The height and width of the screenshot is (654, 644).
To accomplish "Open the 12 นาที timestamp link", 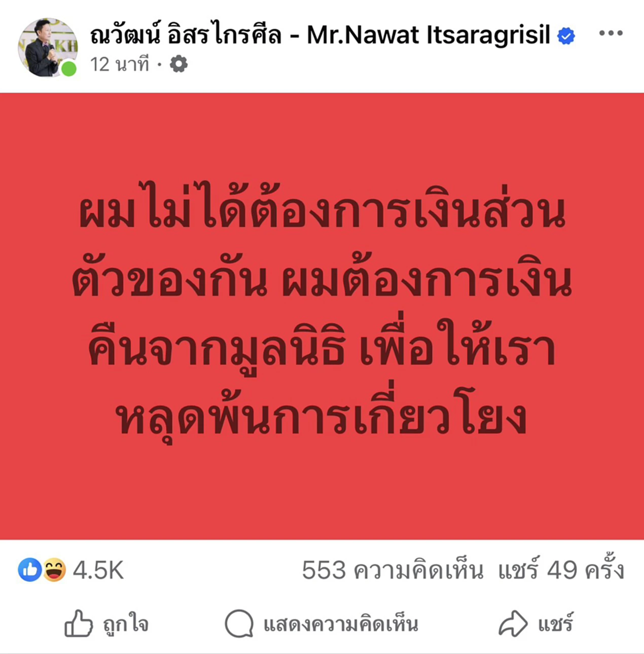I will [120, 64].
